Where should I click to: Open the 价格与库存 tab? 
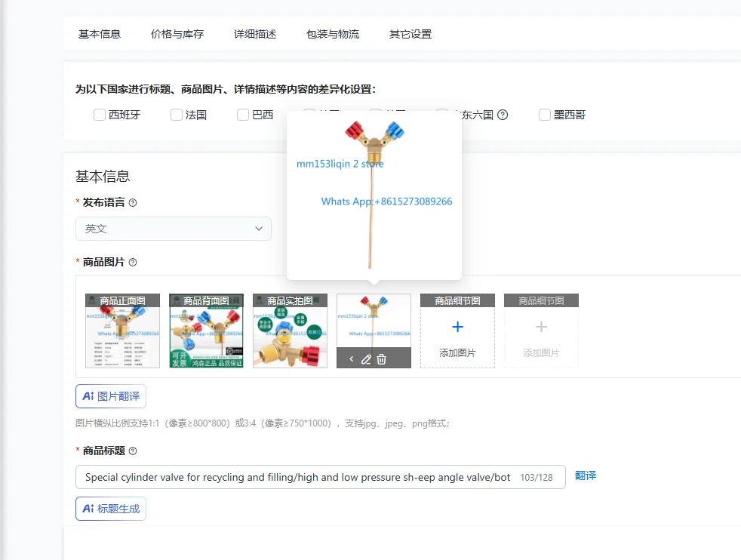point(177,34)
